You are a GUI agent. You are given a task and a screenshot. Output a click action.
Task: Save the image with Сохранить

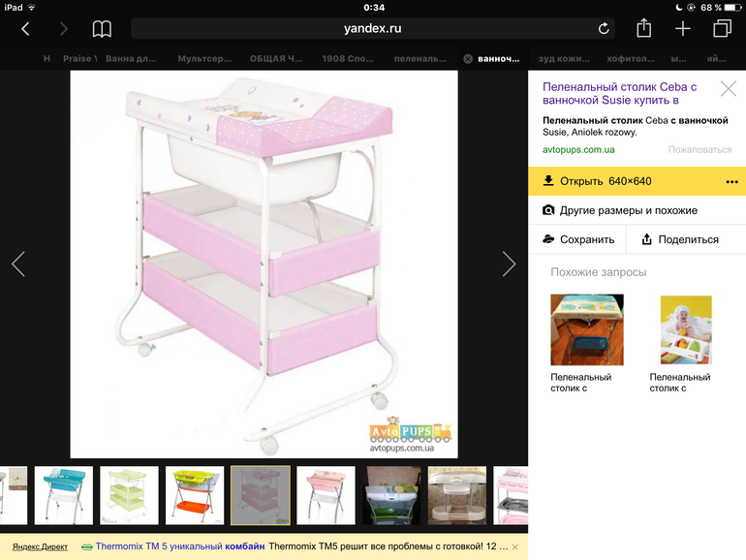click(x=577, y=239)
